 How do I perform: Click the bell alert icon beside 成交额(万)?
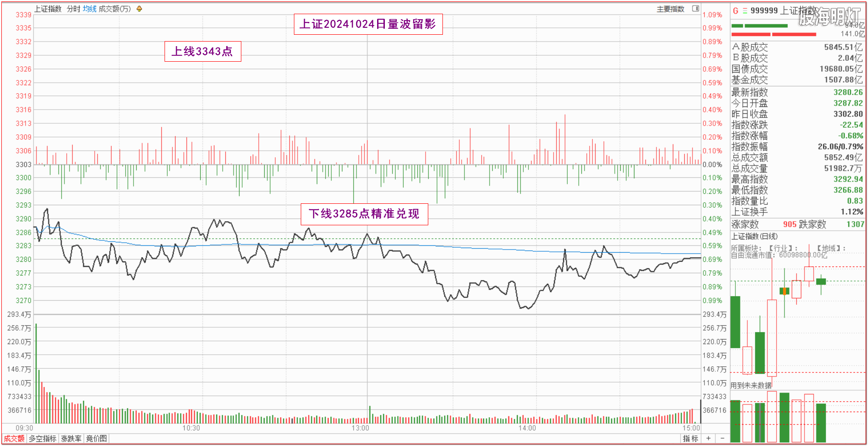point(139,9)
